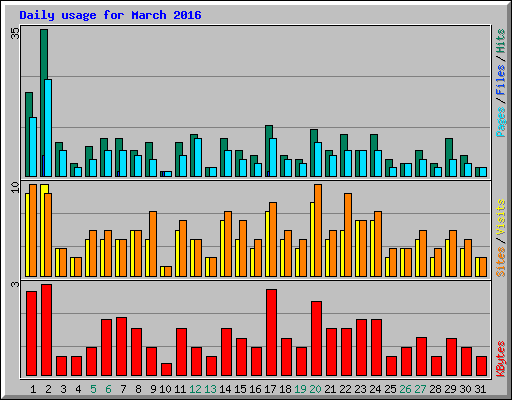
Task: Click the Files legend label
Action: [x=501, y=80]
